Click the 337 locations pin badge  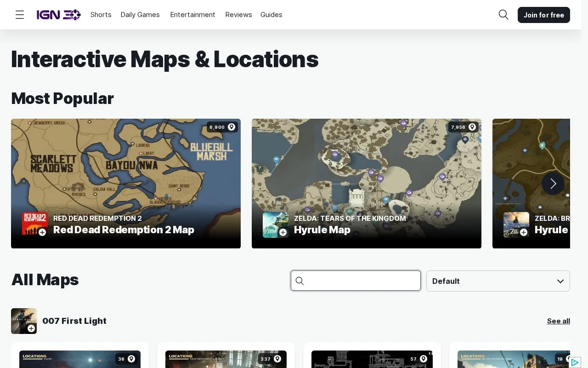pyautogui.click(x=271, y=359)
